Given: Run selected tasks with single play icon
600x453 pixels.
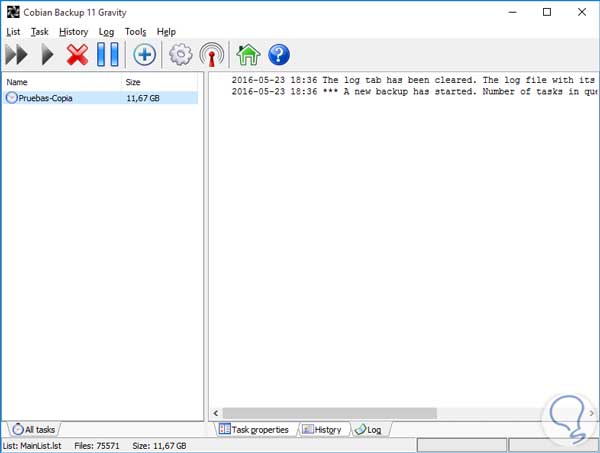Looking at the screenshot, I should (47, 55).
